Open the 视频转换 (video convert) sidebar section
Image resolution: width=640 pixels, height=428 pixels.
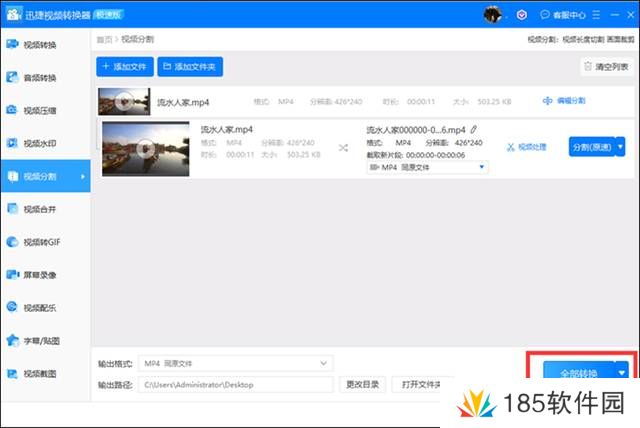tap(40, 45)
